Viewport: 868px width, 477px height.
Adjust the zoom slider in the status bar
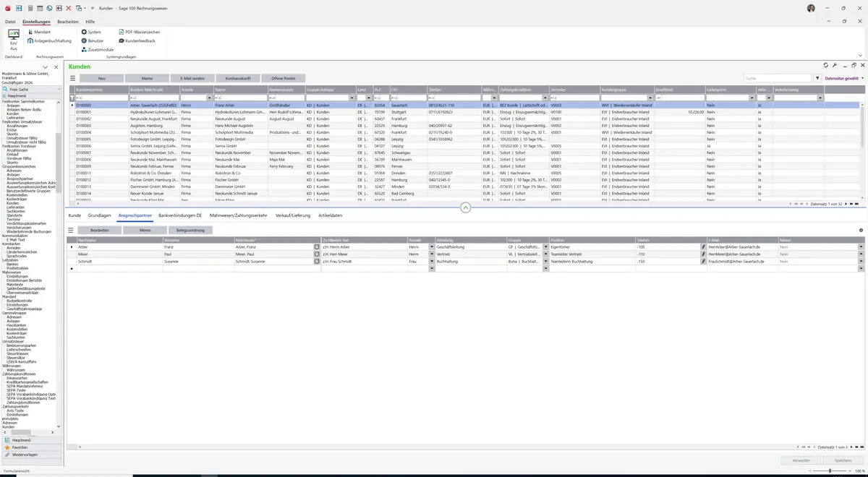829,471
